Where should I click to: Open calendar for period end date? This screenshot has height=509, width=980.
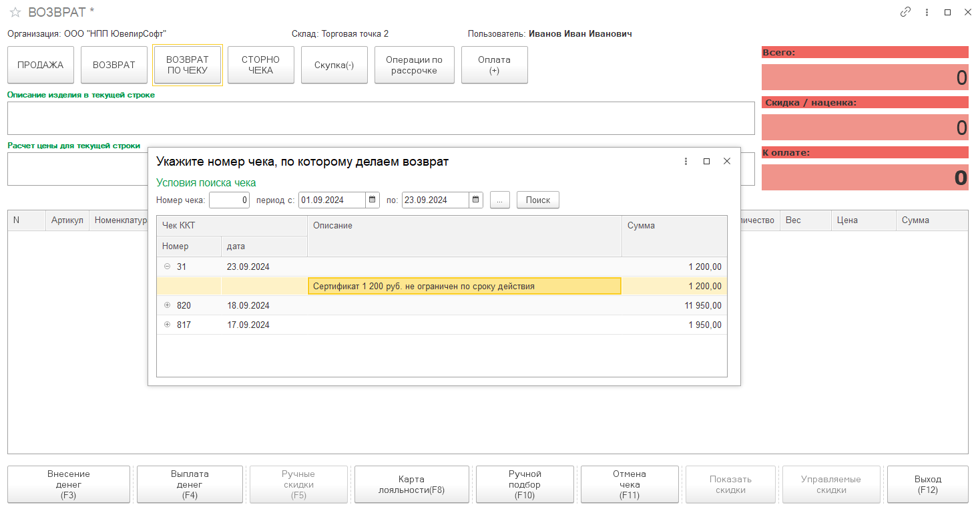(476, 200)
